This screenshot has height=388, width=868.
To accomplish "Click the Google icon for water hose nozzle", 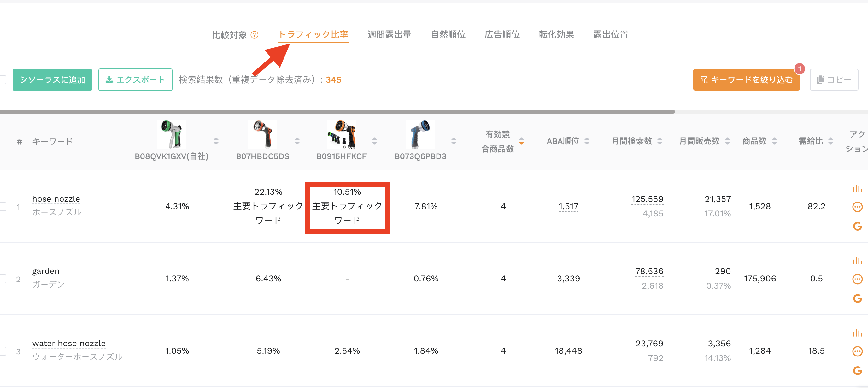I will coord(857,370).
